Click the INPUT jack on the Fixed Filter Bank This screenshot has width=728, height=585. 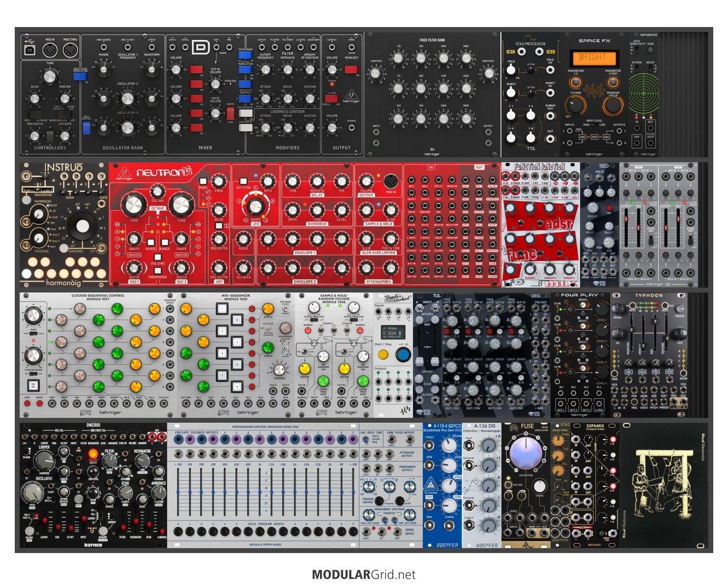[376, 132]
